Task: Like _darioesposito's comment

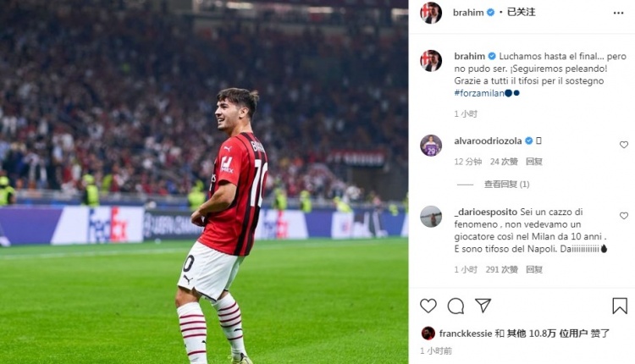Action: pyautogui.click(x=624, y=216)
